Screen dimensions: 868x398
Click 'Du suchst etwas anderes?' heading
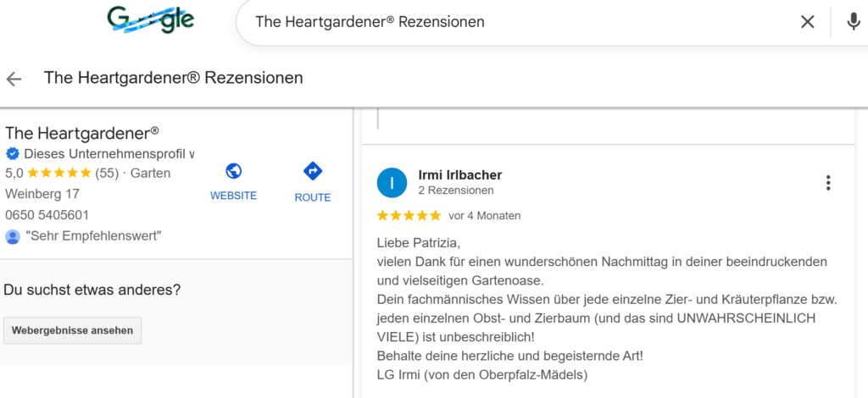(x=92, y=290)
